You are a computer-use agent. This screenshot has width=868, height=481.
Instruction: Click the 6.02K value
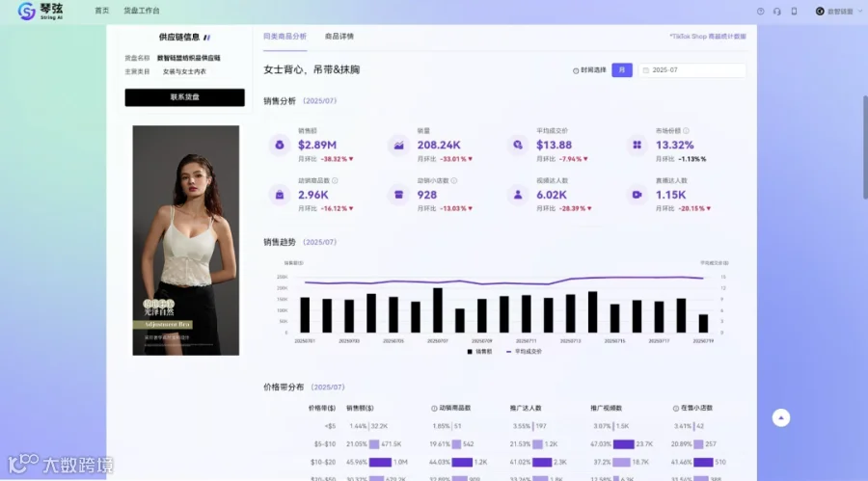[x=552, y=195]
